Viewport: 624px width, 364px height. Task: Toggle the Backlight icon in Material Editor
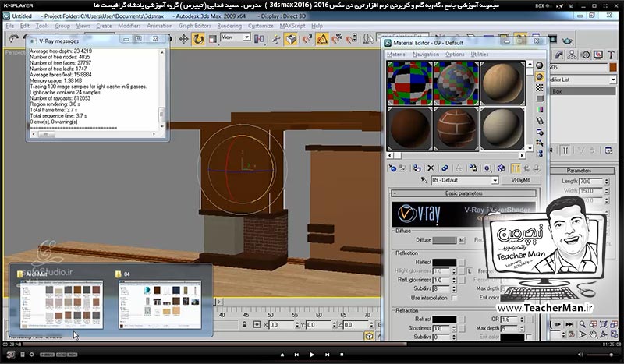click(x=539, y=76)
